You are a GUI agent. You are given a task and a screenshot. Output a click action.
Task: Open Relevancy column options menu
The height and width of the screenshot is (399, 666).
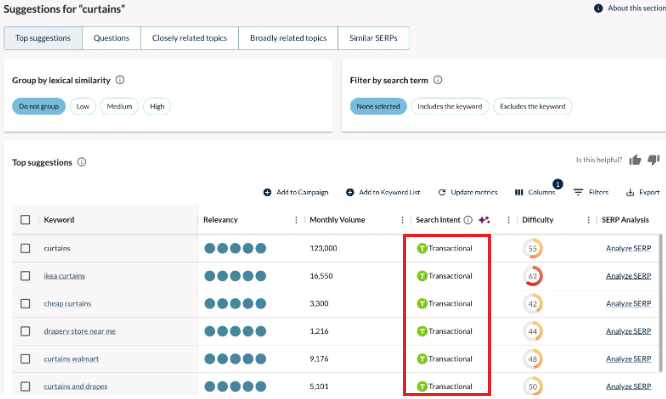point(296,220)
